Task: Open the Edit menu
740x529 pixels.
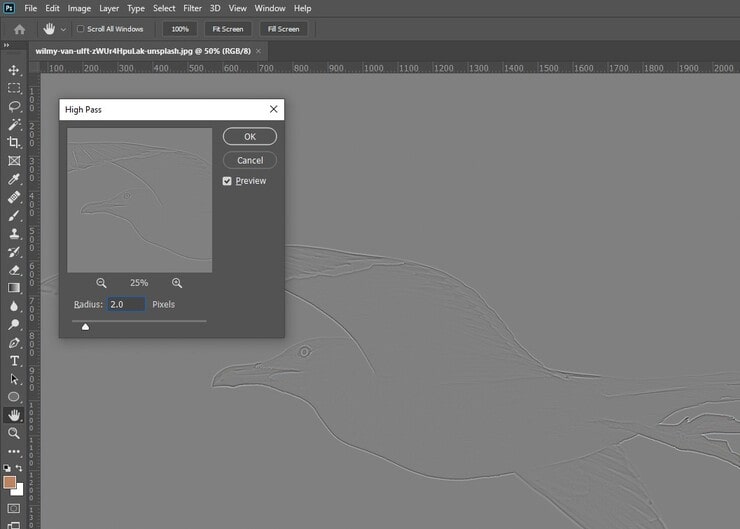Action: tap(52, 8)
